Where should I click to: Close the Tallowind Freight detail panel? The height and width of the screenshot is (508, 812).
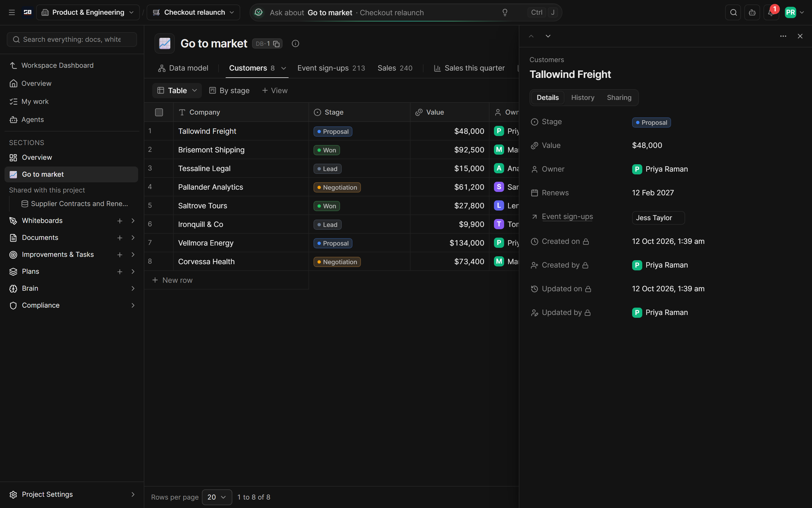[800, 36]
